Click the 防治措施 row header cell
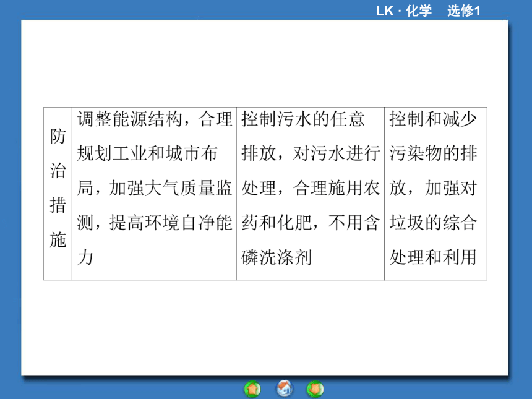Screen dimensions: 532x399 click(x=58, y=194)
